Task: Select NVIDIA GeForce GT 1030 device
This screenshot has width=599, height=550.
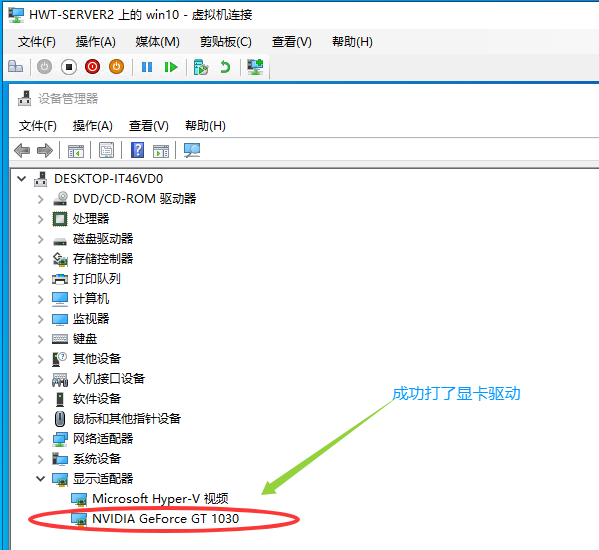Action: pos(165,518)
